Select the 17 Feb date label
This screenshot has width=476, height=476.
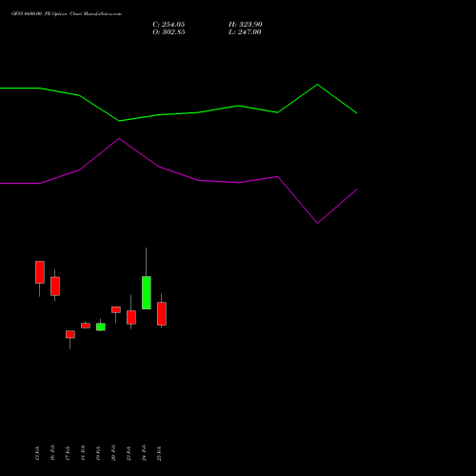tap(68, 453)
